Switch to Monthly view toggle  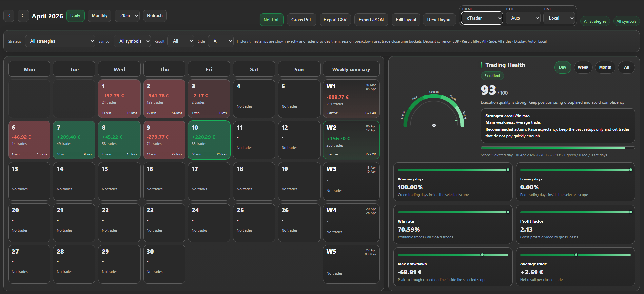coord(100,16)
